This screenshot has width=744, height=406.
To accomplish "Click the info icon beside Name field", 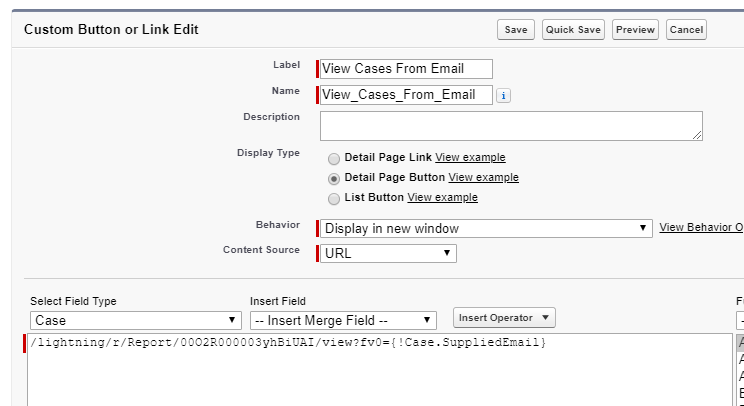I will click(x=504, y=96).
